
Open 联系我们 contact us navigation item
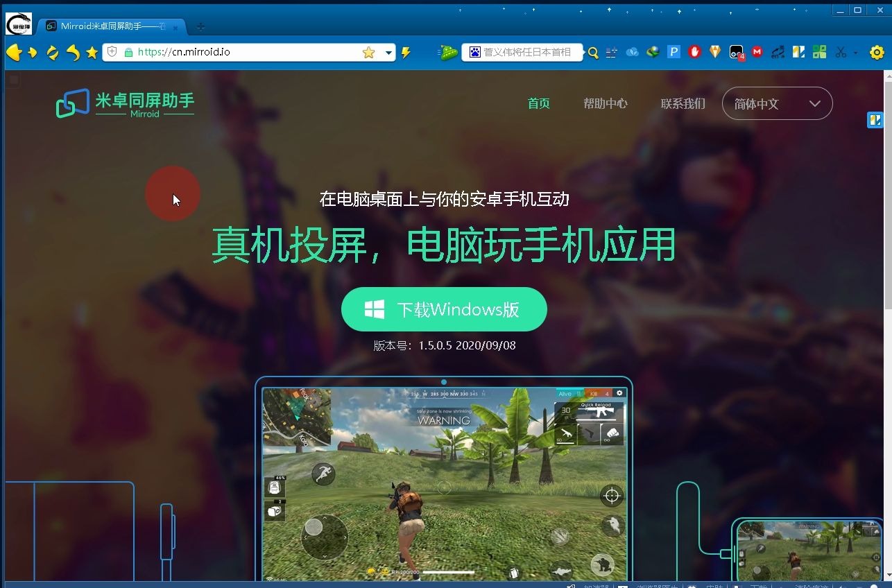pos(683,103)
